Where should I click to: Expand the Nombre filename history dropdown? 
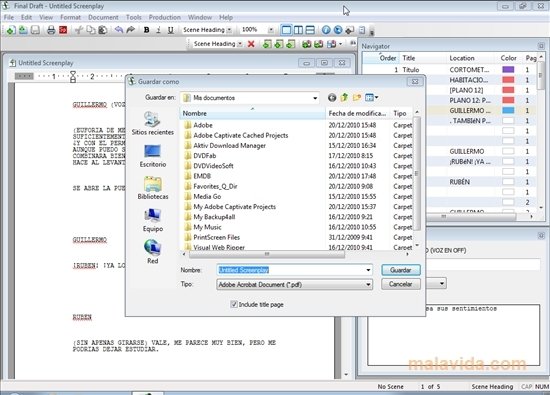point(368,270)
